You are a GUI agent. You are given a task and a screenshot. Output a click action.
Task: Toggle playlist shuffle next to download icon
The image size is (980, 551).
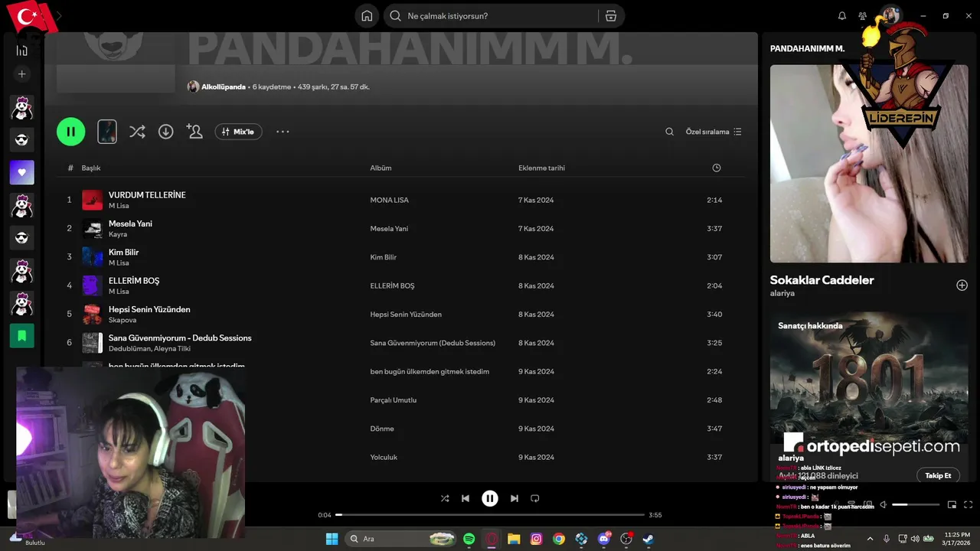137,132
